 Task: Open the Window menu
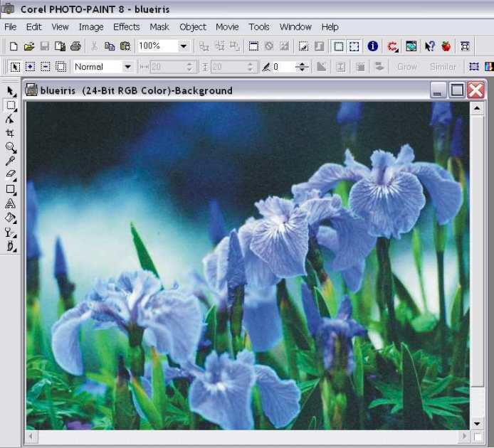295,27
